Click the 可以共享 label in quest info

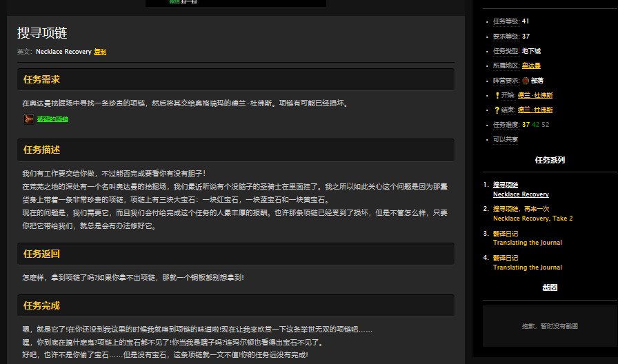tap(506, 139)
